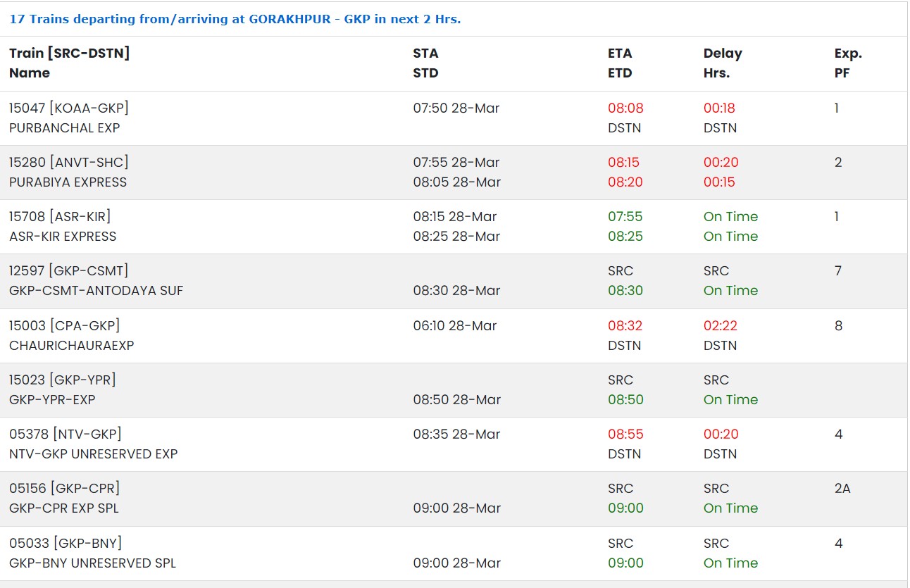The image size is (910, 588).
Task: Select the 'Exp.' platform column header
Action: pos(848,54)
